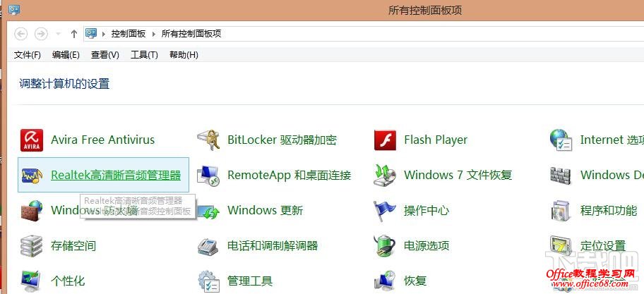Screen dimensions: 644x294
Task: Click the Control Panel icon in address bar
Action: click(91, 34)
